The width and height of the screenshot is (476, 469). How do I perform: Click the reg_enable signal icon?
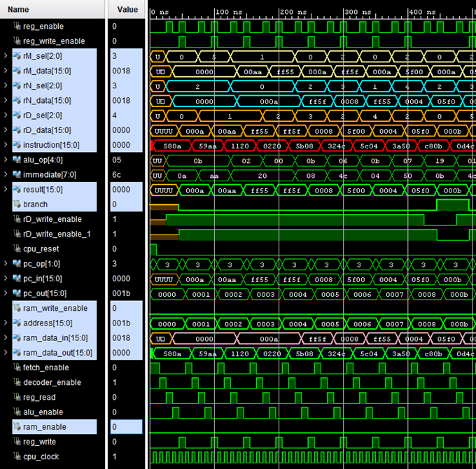pyautogui.click(x=17, y=26)
